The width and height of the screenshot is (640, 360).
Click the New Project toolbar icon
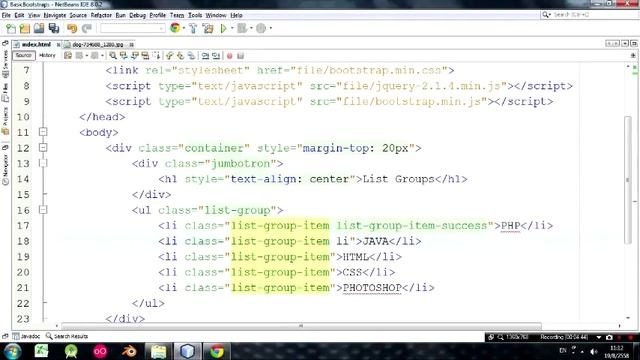(x=25, y=28)
